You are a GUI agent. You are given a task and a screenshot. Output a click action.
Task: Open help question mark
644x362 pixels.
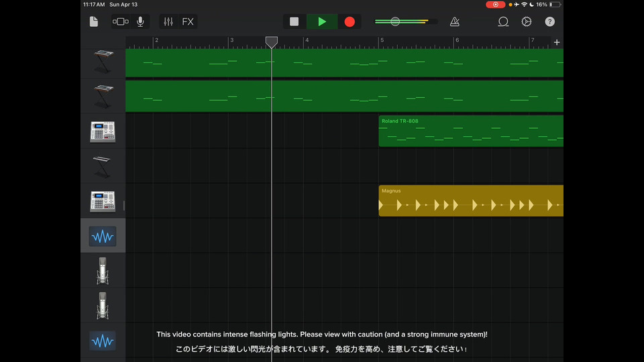(549, 21)
